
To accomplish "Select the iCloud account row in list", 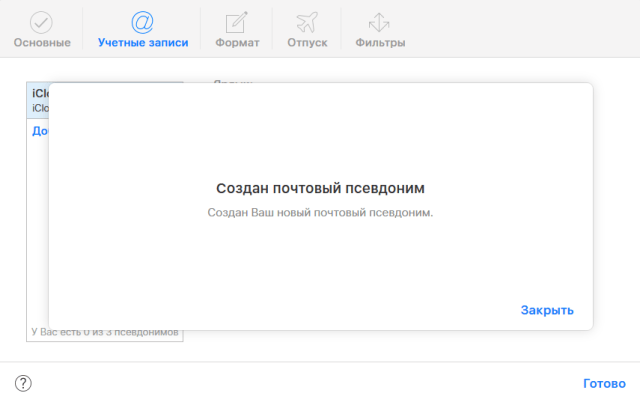I will 38,100.
